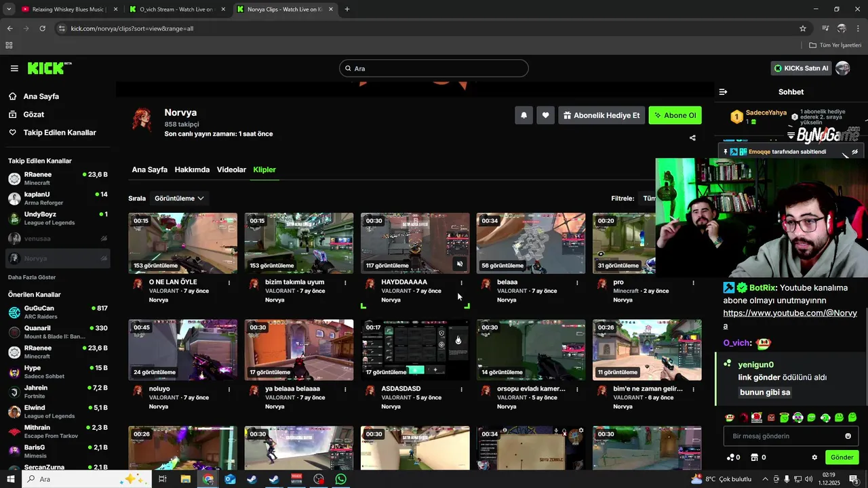Viewport: 868px width, 488px height.
Task: Open the Filtrele range dropdown
Action: click(x=650, y=199)
